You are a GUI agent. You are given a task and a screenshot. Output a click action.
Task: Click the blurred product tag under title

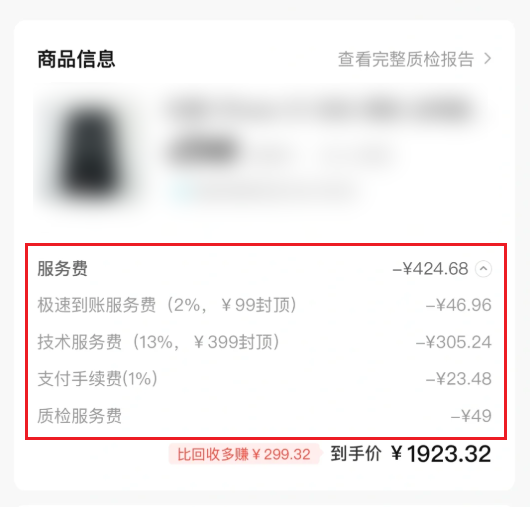204,150
